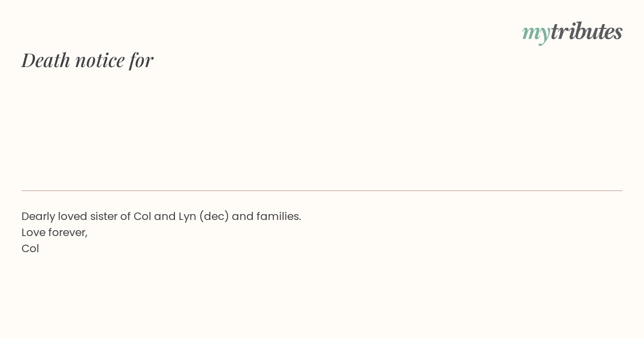
Task: Click the word "Dearly" in the message
Action: (38, 217)
